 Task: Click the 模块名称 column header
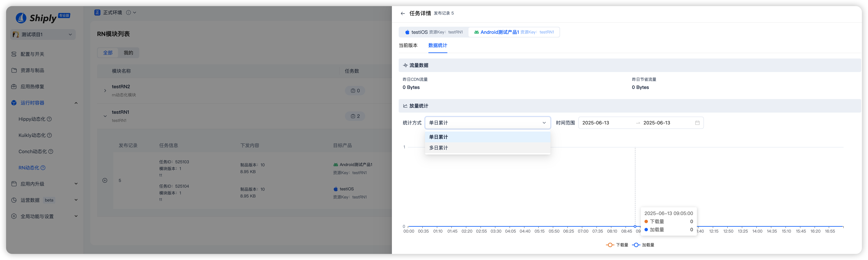click(121, 71)
